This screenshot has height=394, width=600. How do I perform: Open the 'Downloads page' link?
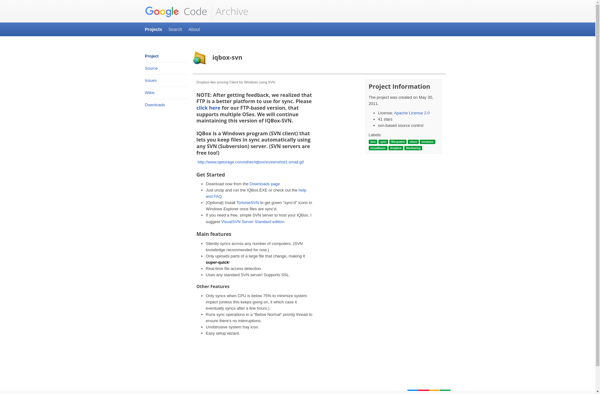[x=264, y=184]
